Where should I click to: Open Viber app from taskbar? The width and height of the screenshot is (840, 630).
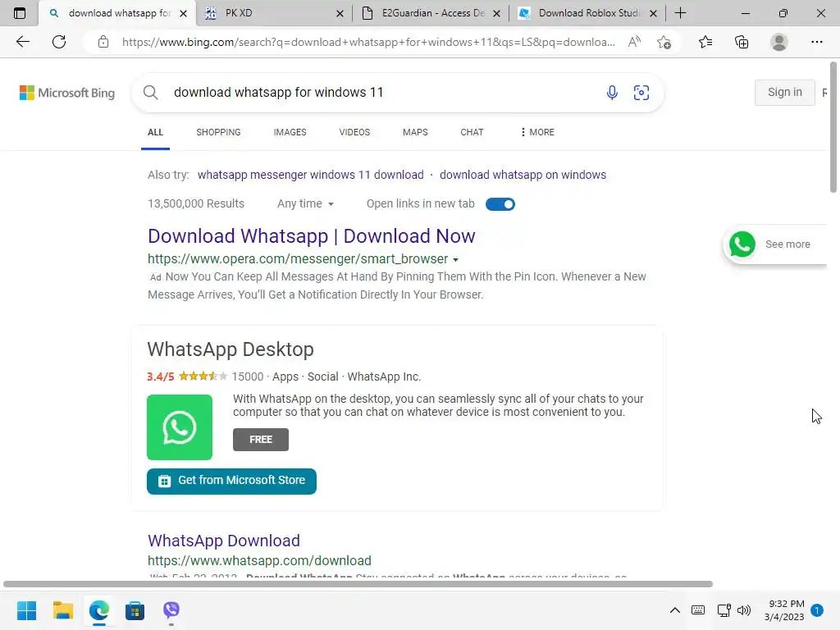pyautogui.click(x=171, y=610)
